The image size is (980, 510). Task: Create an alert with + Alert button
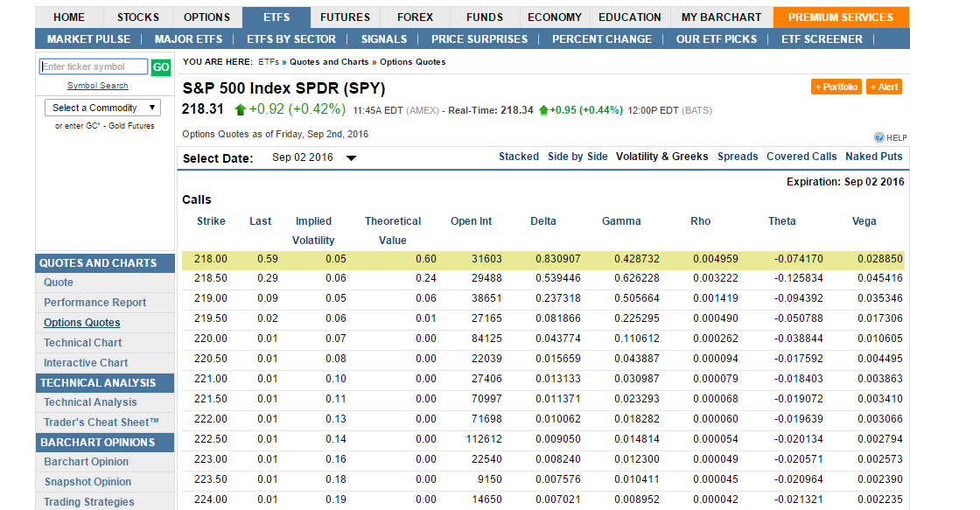885,87
